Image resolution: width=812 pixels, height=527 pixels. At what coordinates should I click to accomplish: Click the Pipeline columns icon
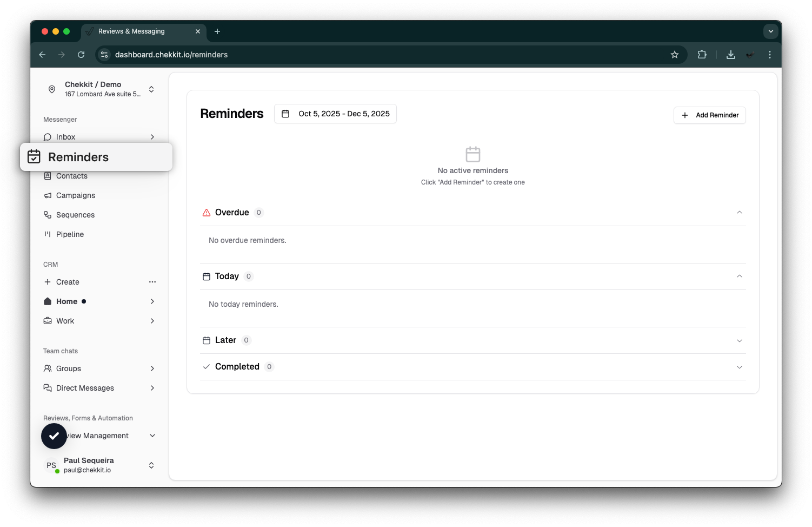pos(48,234)
